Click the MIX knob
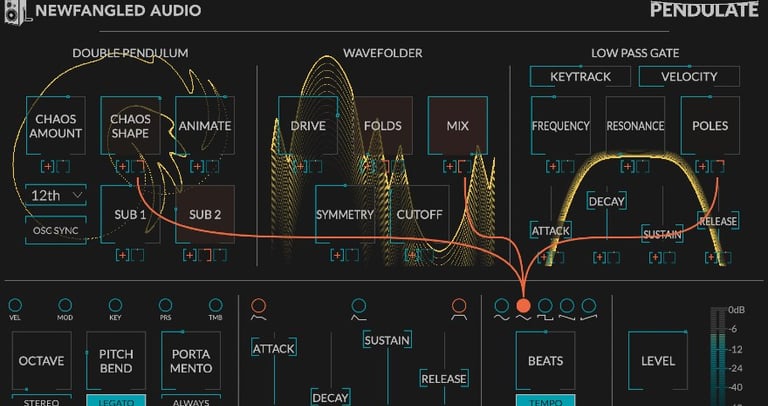Viewport: 768px width, 406px height. tap(457, 126)
